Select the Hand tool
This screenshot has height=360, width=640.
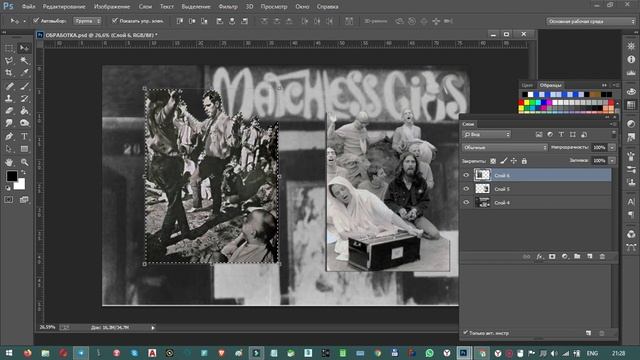[x=9, y=162]
